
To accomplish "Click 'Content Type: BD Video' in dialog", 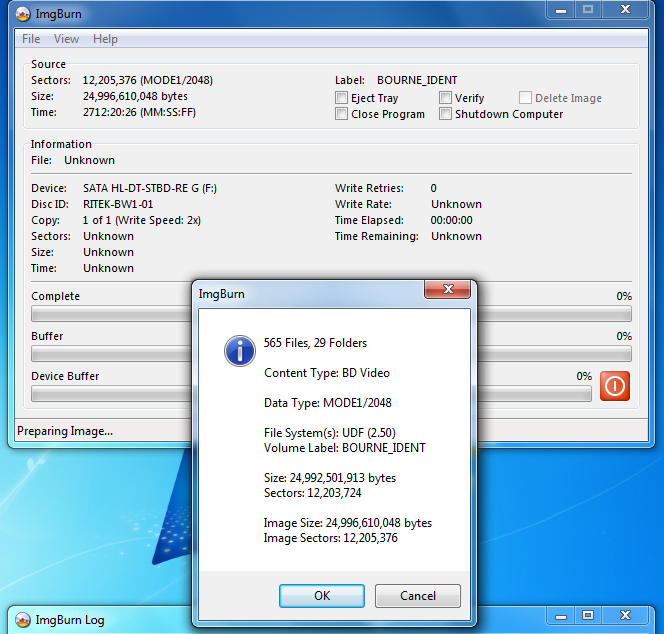I will tap(327, 373).
